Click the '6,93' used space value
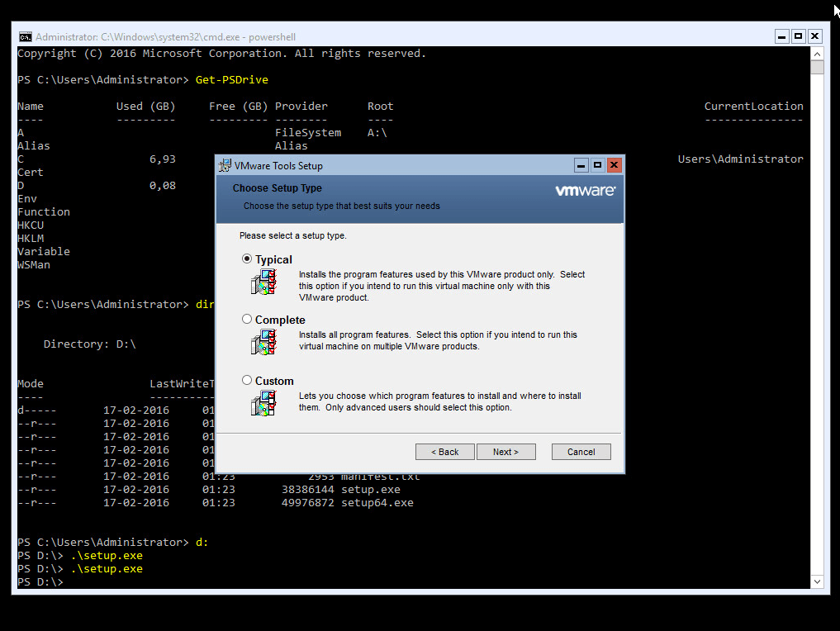 pyautogui.click(x=163, y=159)
